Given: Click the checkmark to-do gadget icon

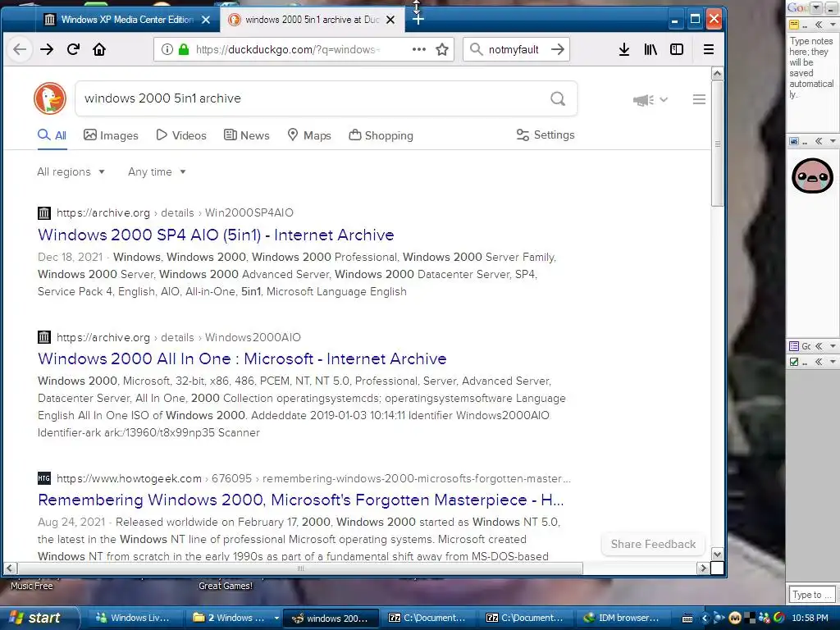Looking at the screenshot, I should (x=794, y=362).
